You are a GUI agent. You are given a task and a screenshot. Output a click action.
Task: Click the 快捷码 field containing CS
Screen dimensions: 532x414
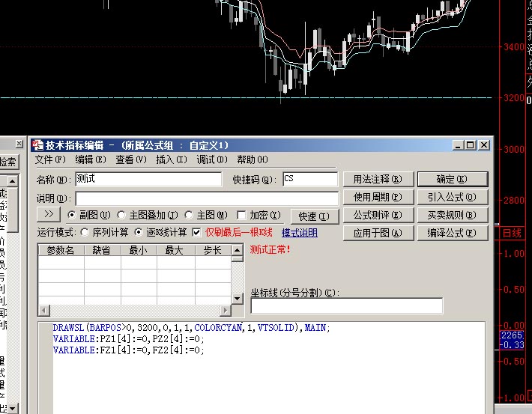[310, 179]
